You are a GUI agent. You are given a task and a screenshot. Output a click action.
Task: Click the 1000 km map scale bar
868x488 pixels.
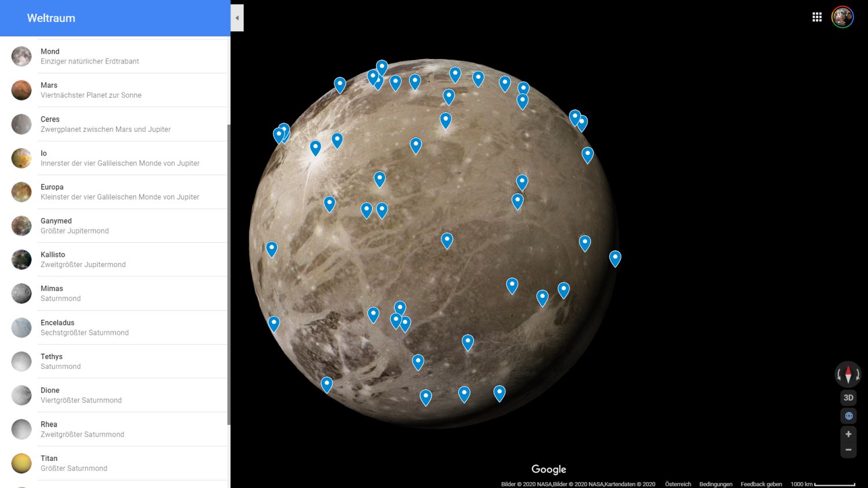pyautogui.click(x=834, y=485)
